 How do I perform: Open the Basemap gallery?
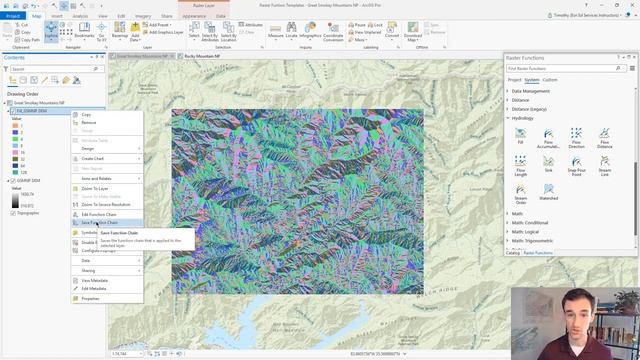point(120,31)
